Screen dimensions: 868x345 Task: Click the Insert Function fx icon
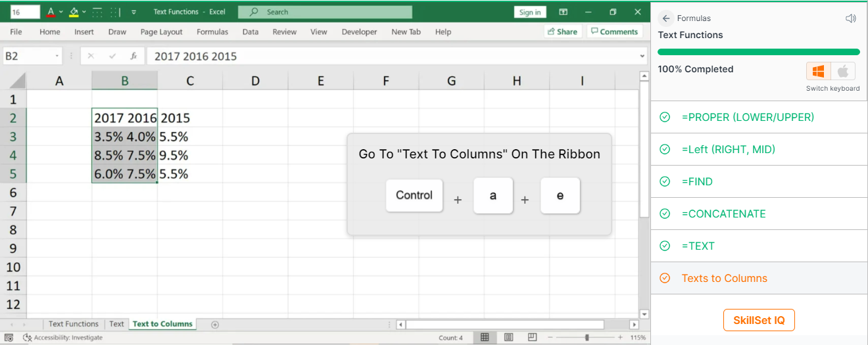tap(133, 57)
